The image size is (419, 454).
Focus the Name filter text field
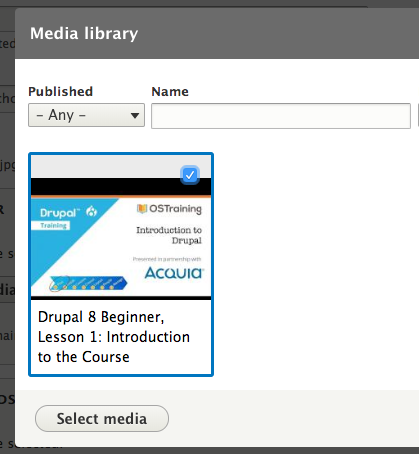(281, 116)
